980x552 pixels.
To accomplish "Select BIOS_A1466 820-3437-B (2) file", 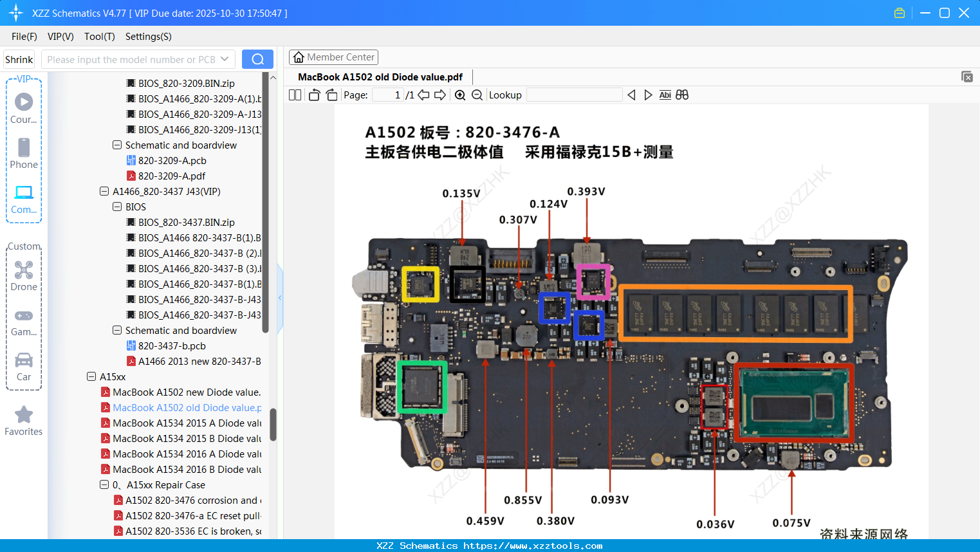I will 194,253.
